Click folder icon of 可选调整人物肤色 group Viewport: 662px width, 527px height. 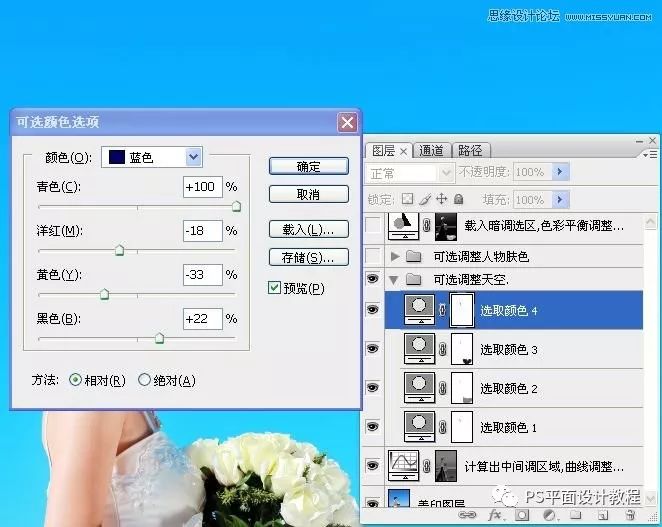click(413, 256)
